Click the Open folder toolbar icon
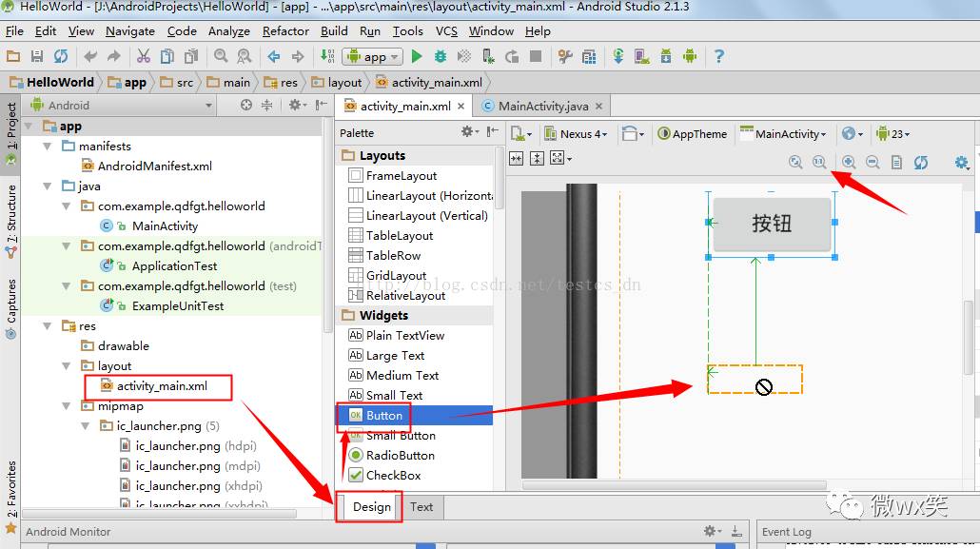Image resolution: width=980 pixels, height=549 pixels. click(13, 56)
